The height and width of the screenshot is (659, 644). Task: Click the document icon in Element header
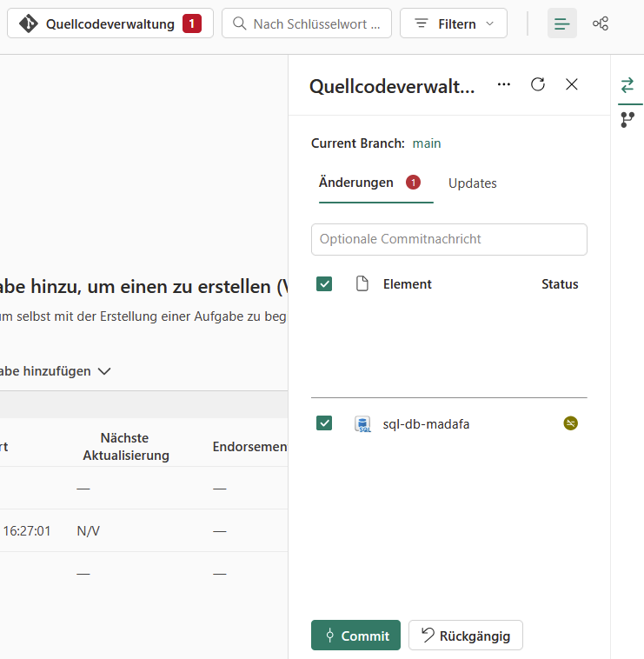click(362, 283)
